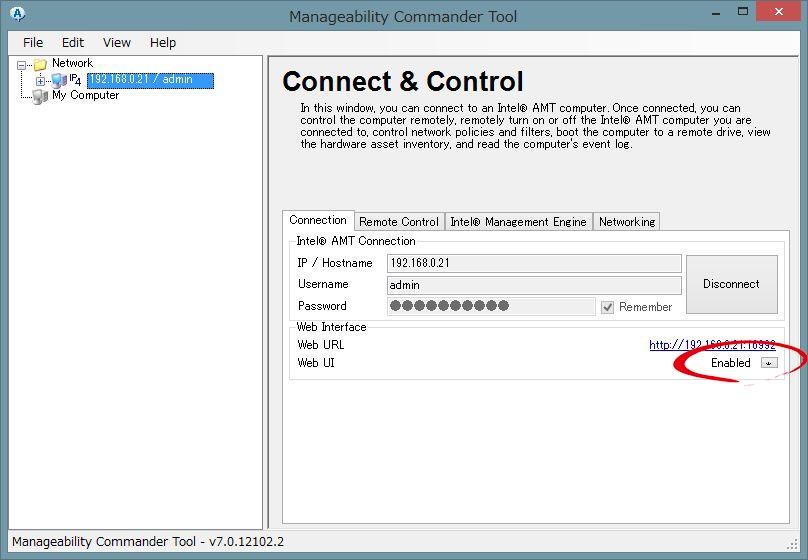Click the Network folder icon

point(40,64)
